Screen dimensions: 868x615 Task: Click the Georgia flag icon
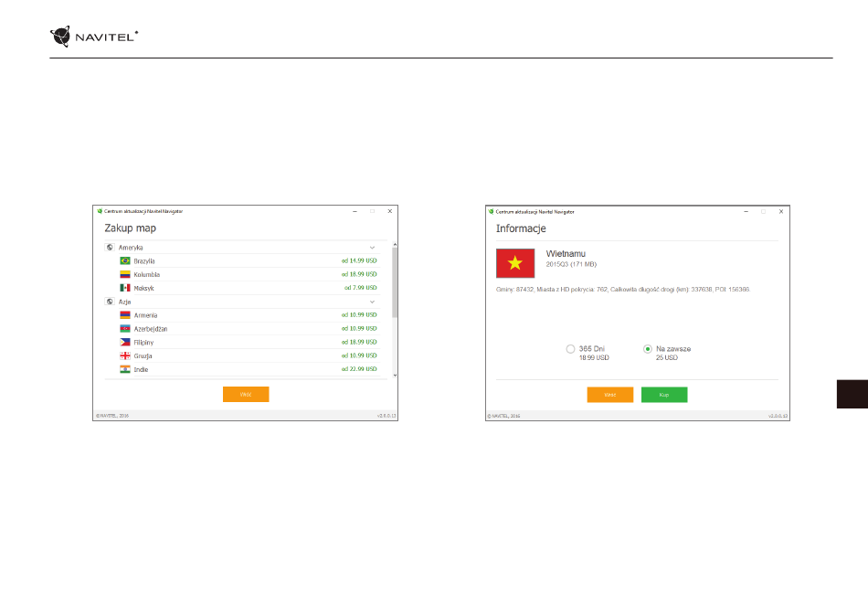125,356
